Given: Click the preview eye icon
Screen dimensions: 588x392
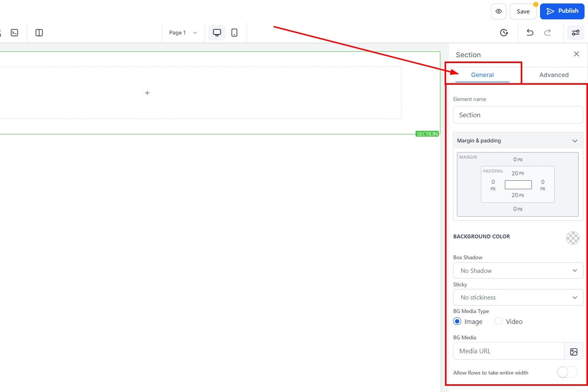Looking at the screenshot, I should tap(498, 11).
